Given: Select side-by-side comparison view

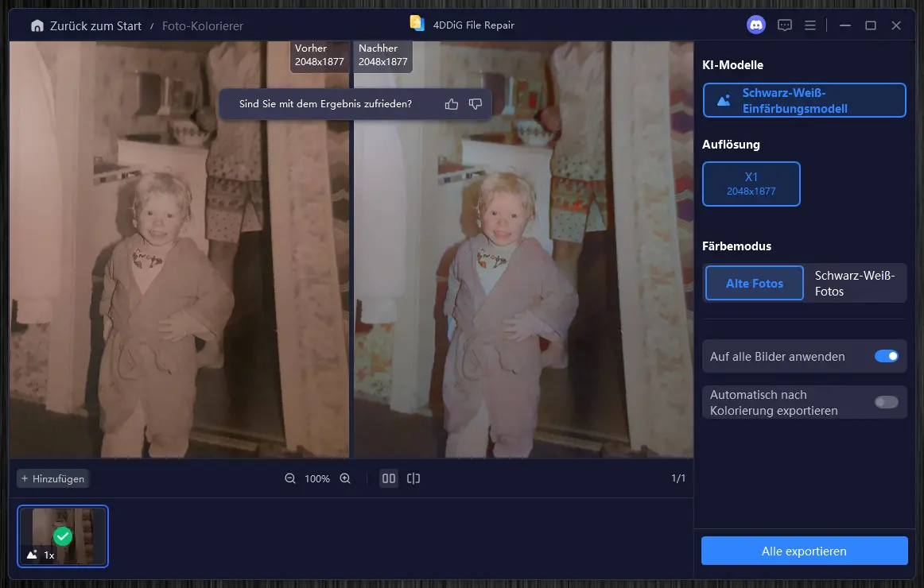Looking at the screenshot, I should click(389, 478).
